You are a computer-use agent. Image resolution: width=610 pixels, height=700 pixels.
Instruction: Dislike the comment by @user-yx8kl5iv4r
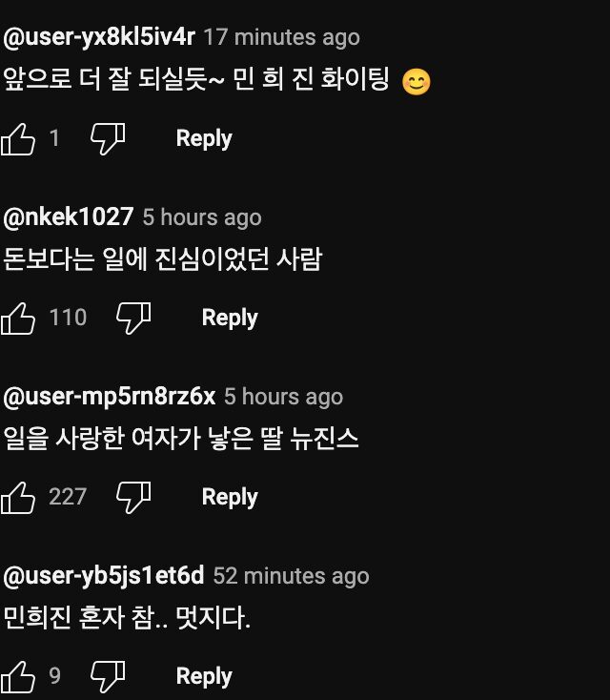pyautogui.click(x=108, y=139)
